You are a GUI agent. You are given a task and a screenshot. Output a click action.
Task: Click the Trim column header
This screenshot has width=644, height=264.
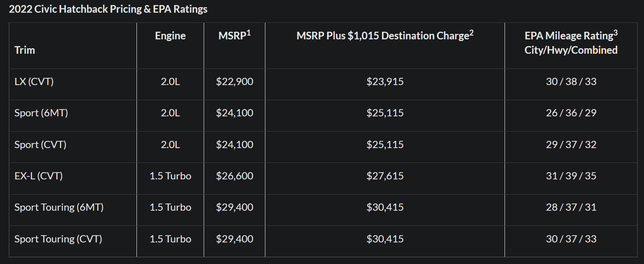point(25,50)
